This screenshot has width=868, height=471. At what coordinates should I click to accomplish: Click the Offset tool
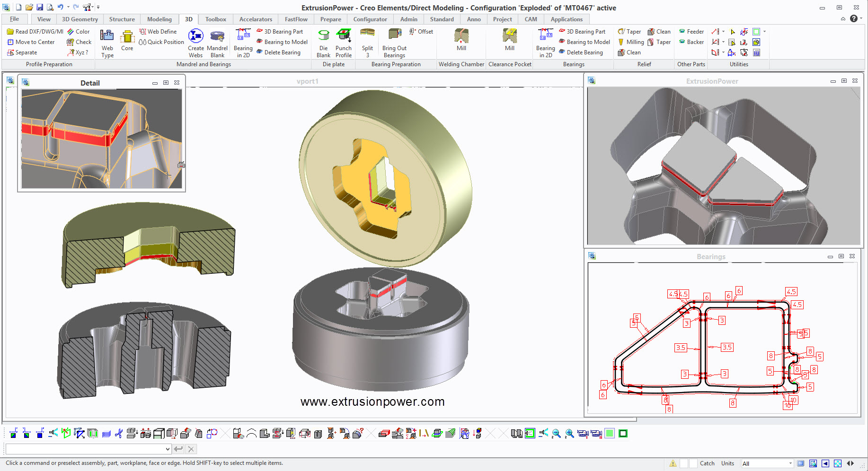tap(421, 32)
